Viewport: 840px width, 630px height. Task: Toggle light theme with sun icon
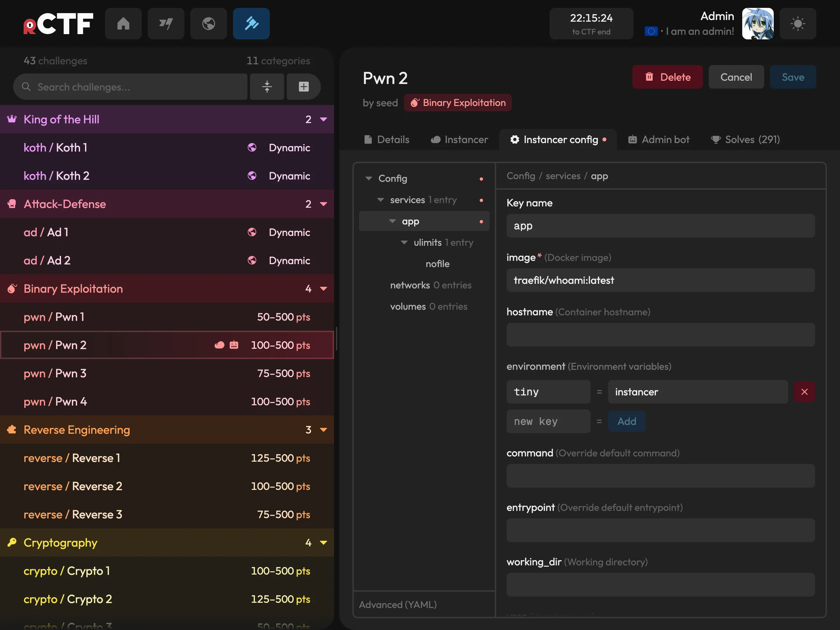[x=797, y=24]
